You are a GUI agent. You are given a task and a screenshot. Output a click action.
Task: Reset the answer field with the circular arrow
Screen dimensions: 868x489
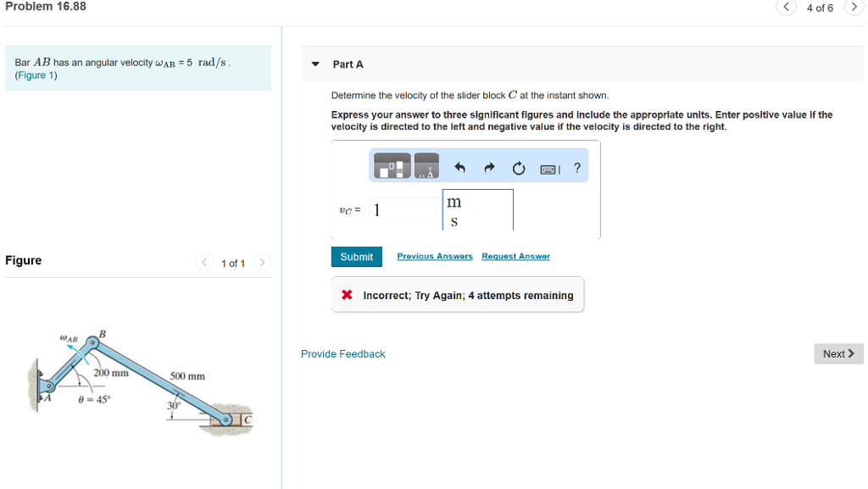pos(518,166)
